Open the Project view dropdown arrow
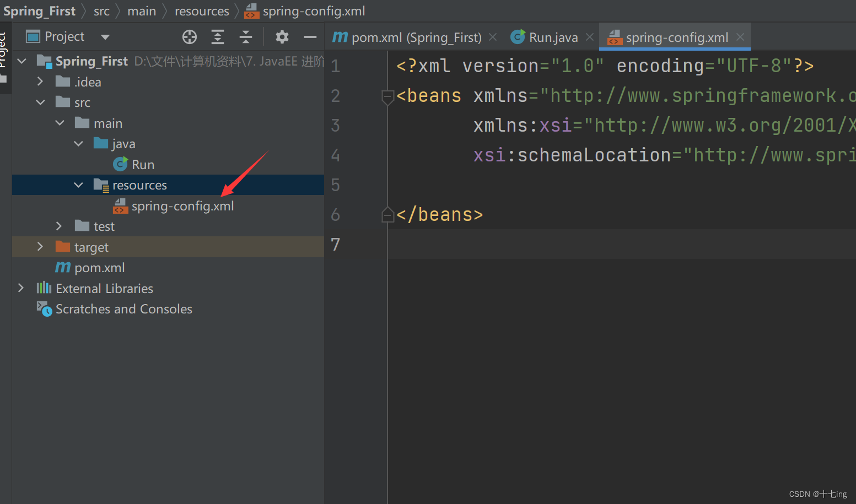 105,37
